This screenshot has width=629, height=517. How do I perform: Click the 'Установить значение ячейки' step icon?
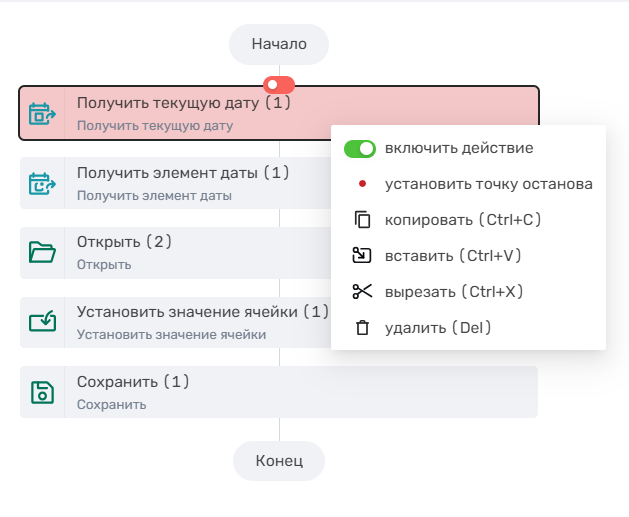click(x=42, y=322)
